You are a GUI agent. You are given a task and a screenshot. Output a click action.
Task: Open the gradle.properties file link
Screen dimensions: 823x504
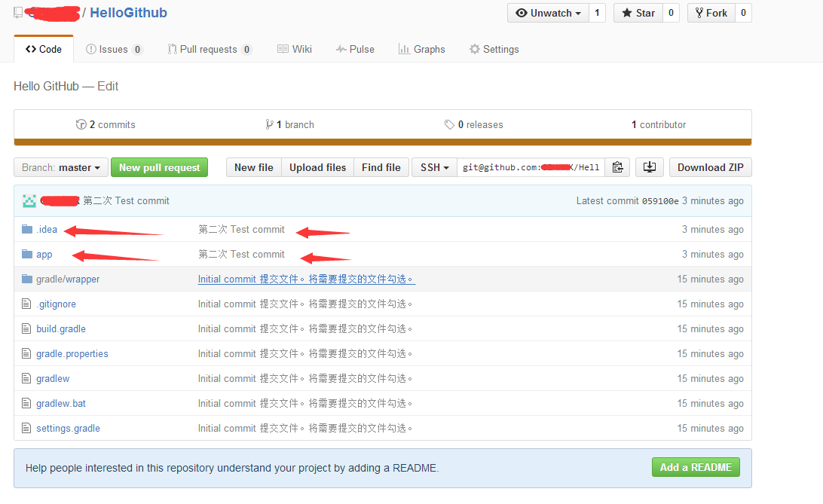[72, 353]
